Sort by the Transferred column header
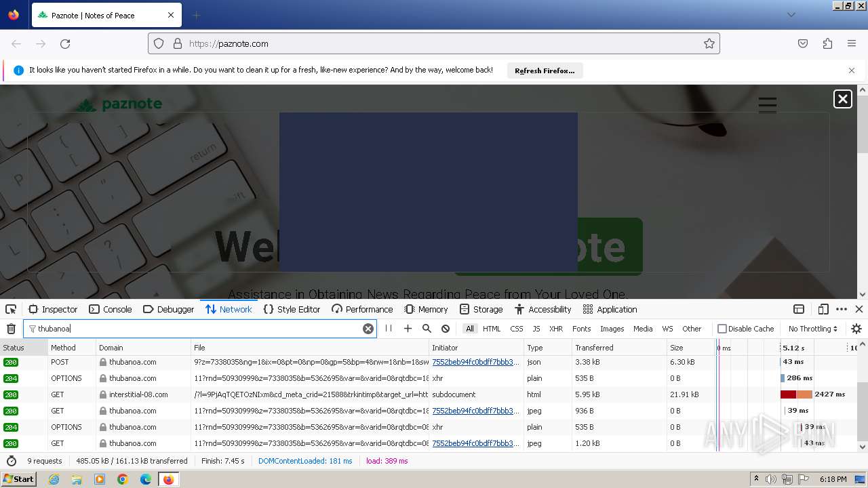 [x=618, y=348]
